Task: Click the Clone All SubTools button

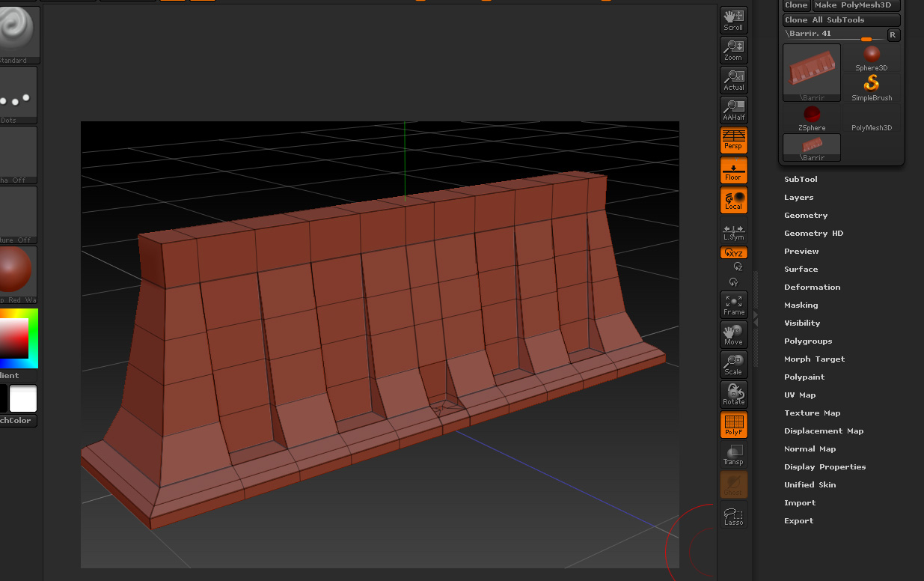Action: (840, 20)
